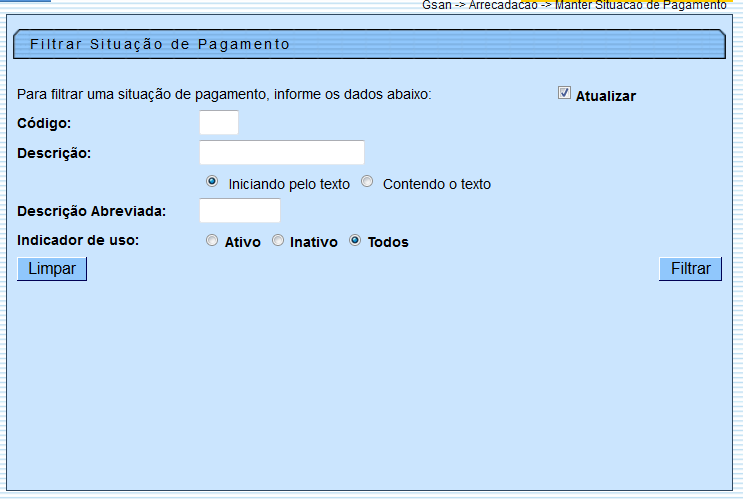Click the 'Para filtrar uma situação' instruction text
The width and height of the screenshot is (743, 499).
pos(224,95)
